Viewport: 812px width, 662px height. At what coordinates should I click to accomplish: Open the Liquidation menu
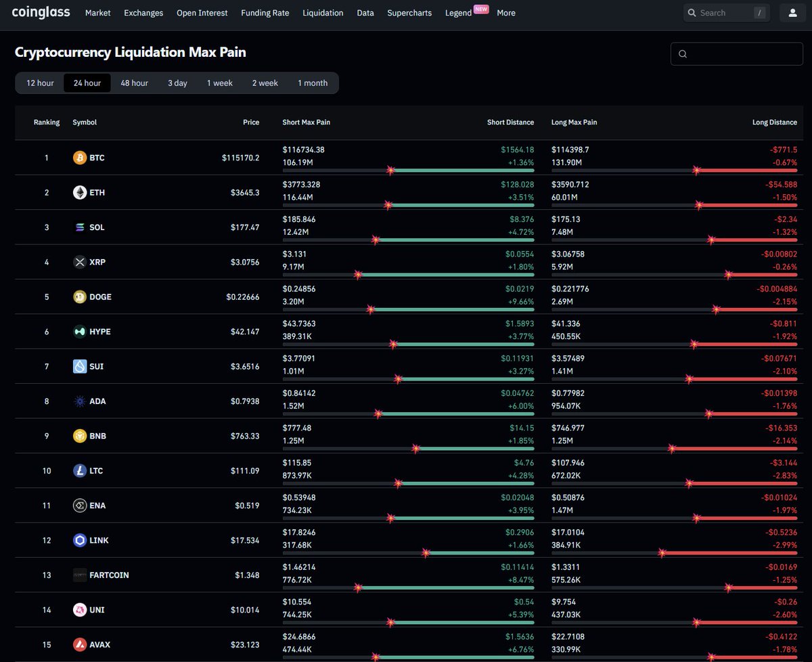[x=323, y=13]
